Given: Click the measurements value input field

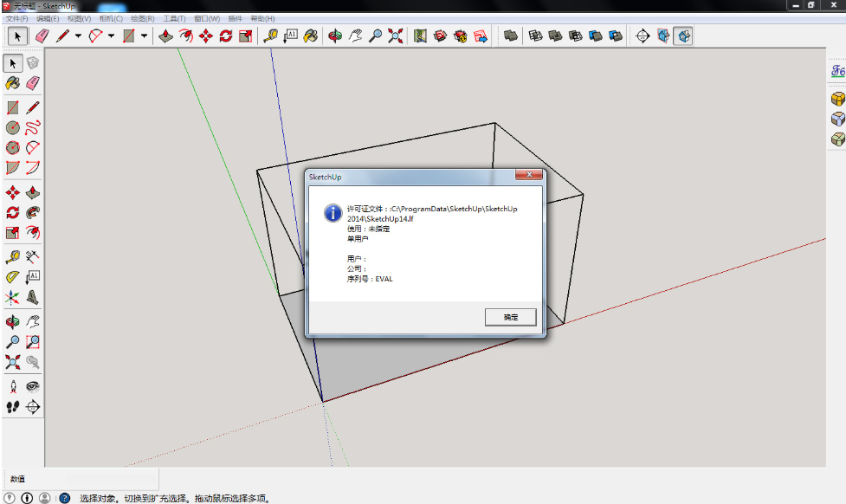Looking at the screenshot, I should pyautogui.click(x=112, y=479).
